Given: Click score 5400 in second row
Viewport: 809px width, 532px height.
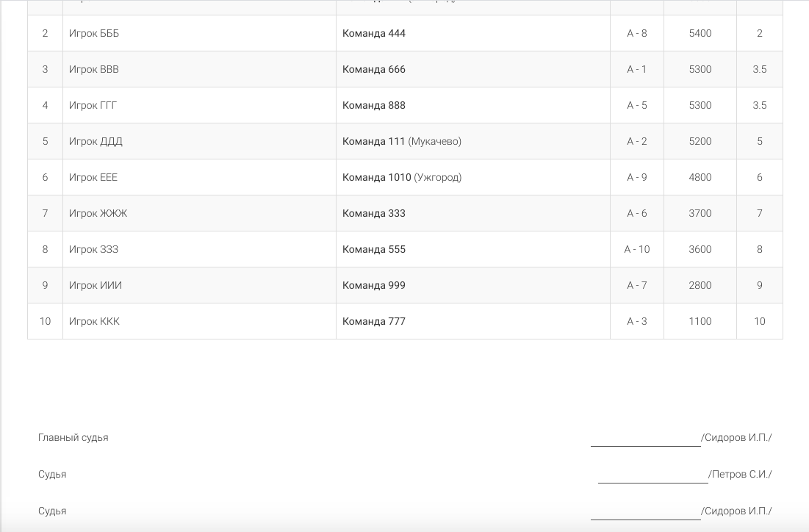Looking at the screenshot, I should [700, 34].
